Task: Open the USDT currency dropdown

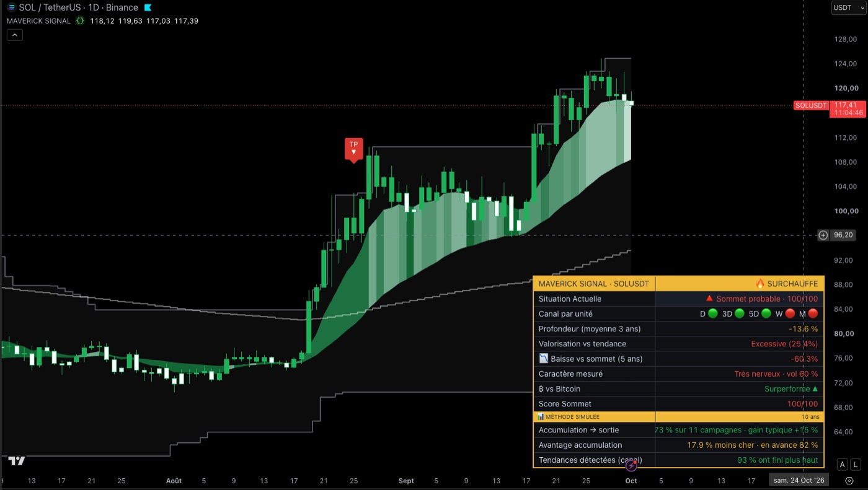Action: pyautogui.click(x=846, y=7)
